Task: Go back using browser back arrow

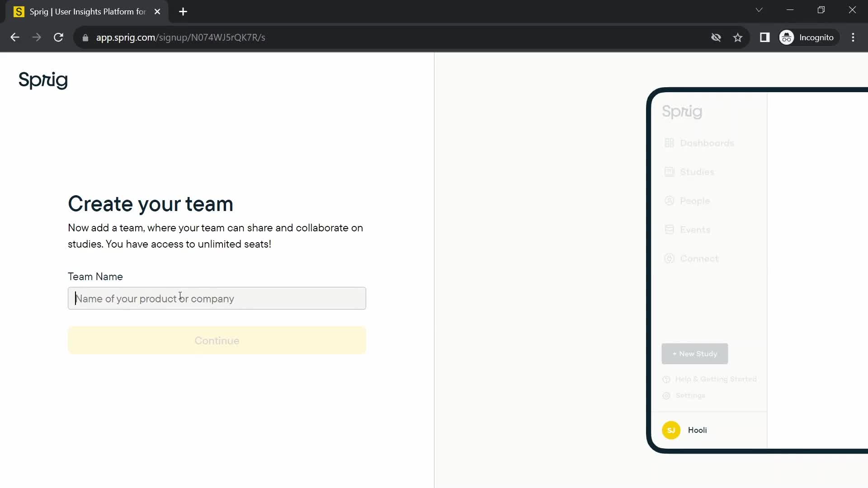Action: click(15, 38)
